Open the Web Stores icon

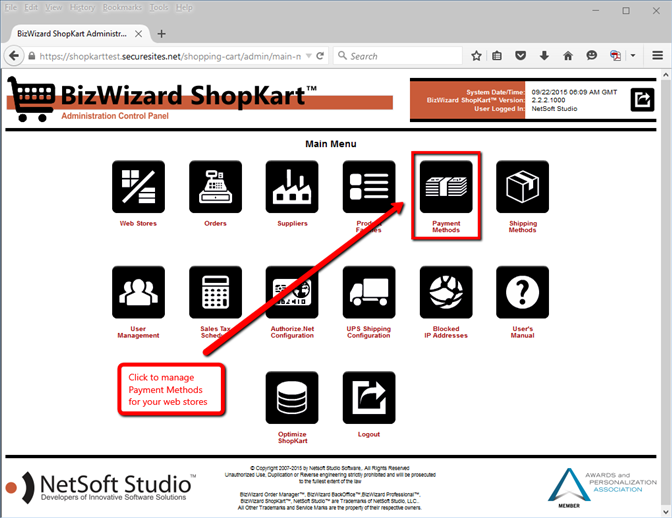point(138,187)
